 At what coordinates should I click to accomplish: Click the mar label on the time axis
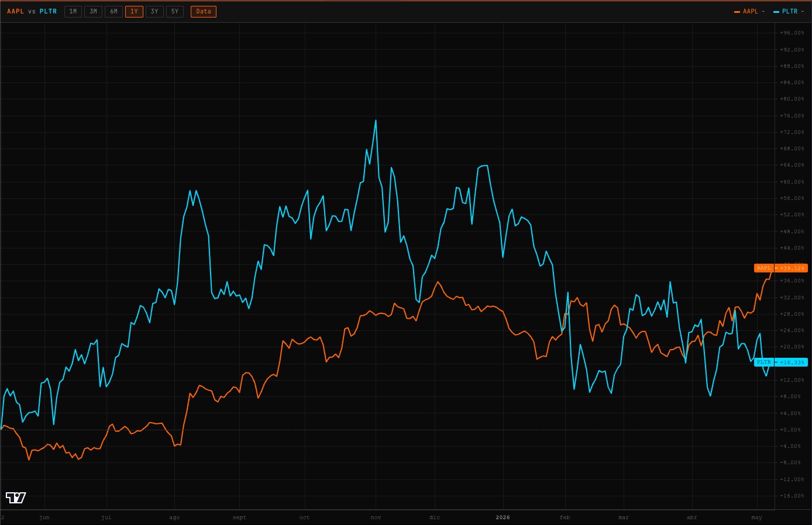coord(624,517)
